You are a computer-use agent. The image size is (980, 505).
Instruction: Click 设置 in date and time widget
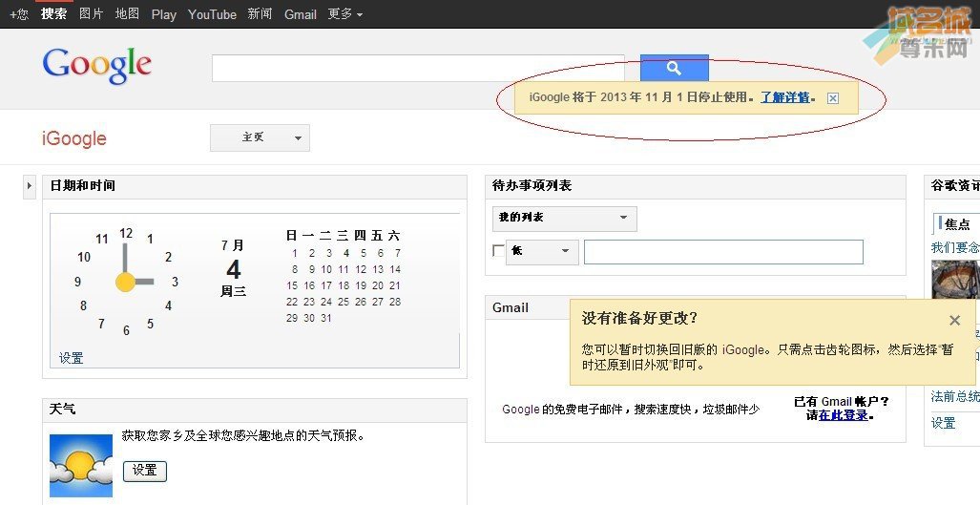tap(72, 358)
